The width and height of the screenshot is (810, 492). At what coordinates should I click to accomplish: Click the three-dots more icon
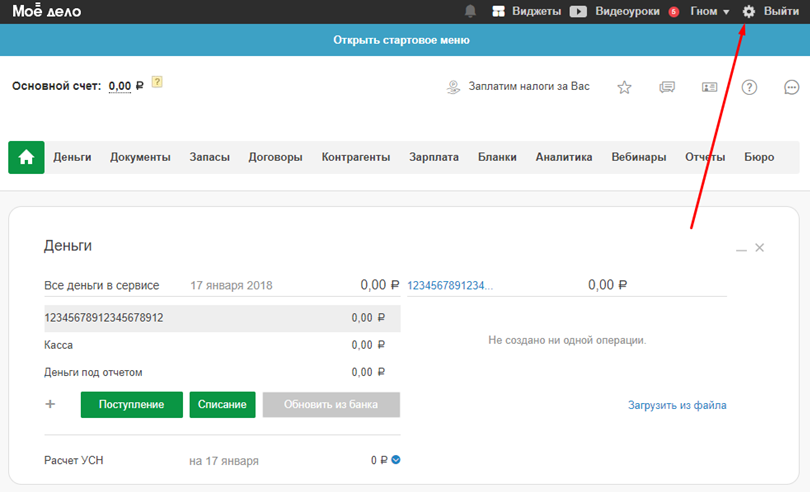791,87
